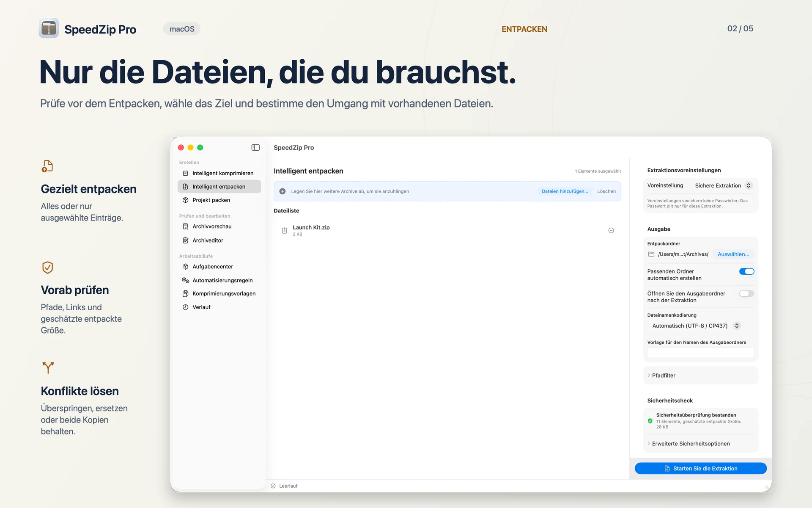This screenshot has width=812, height=508.
Task: Expand the Pfadfilter section
Action: [x=700, y=375]
